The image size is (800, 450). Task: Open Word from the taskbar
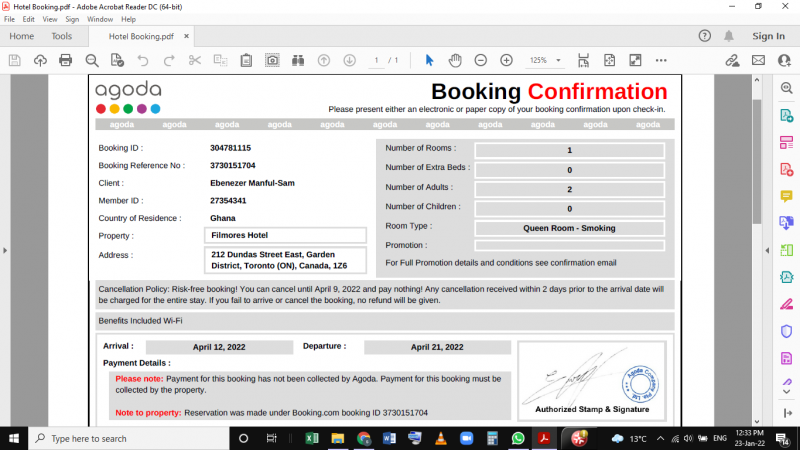click(x=389, y=438)
